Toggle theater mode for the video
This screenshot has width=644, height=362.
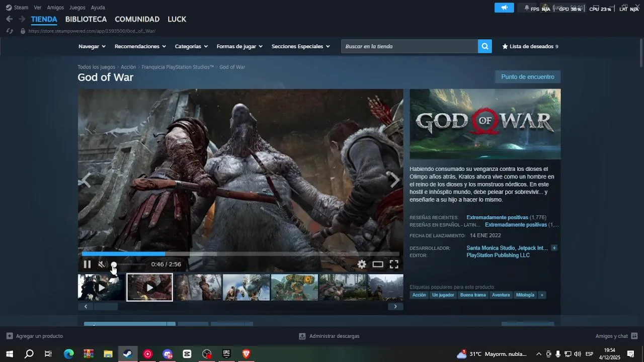pos(378,264)
